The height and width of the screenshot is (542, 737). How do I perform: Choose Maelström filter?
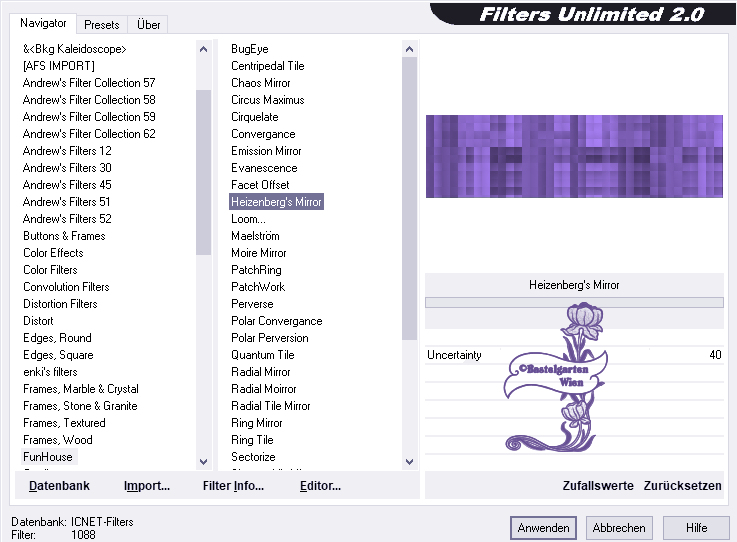coord(255,236)
